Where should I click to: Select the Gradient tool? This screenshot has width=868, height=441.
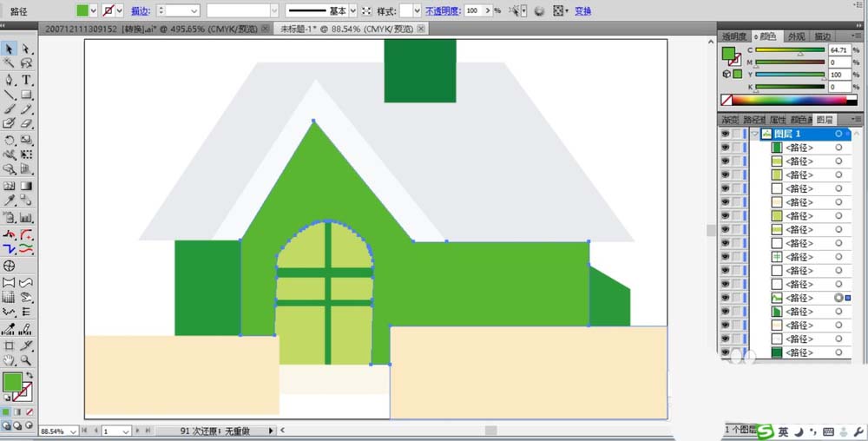tap(26, 186)
